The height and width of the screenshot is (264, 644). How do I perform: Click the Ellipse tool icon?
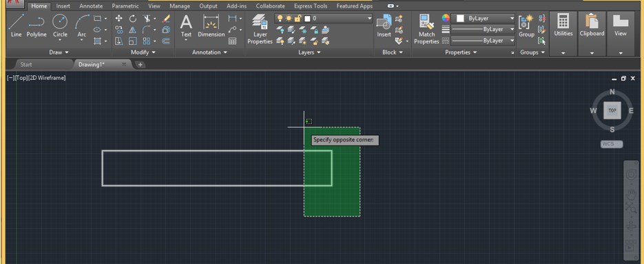pyautogui.click(x=97, y=30)
